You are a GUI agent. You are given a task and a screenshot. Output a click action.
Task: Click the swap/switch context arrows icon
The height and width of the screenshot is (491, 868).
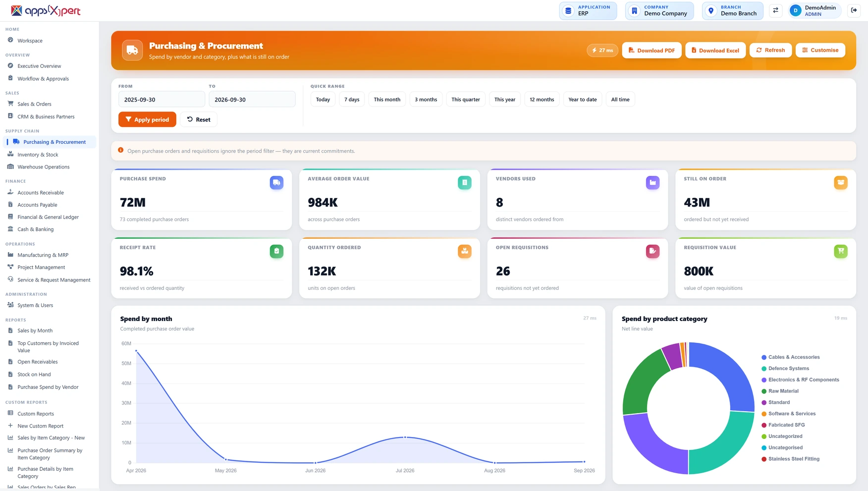coord(775,10)
